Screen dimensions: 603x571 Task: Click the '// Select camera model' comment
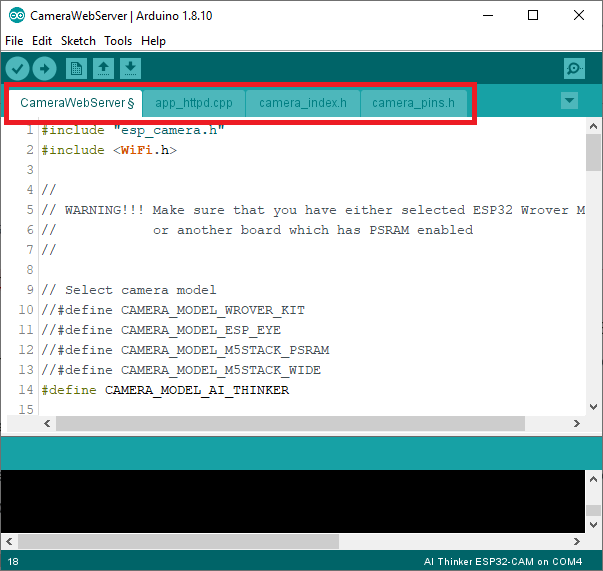(x=129, y=290)
